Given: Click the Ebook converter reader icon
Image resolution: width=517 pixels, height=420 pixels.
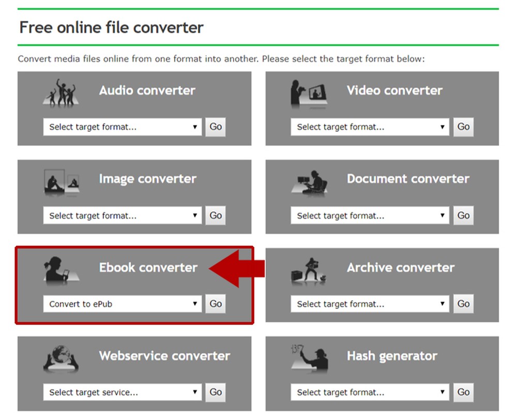Looking at the screenshot, I should click(x=60, y=270).
